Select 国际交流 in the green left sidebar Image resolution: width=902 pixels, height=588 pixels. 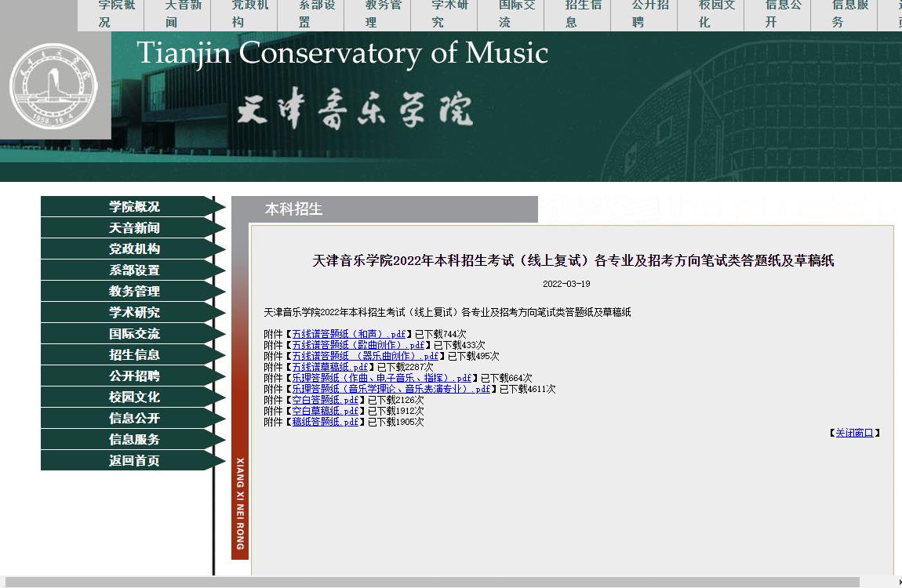133,334
